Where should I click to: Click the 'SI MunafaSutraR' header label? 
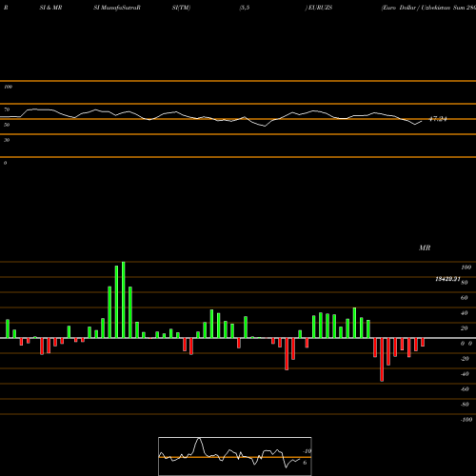(x=117, y=8)
